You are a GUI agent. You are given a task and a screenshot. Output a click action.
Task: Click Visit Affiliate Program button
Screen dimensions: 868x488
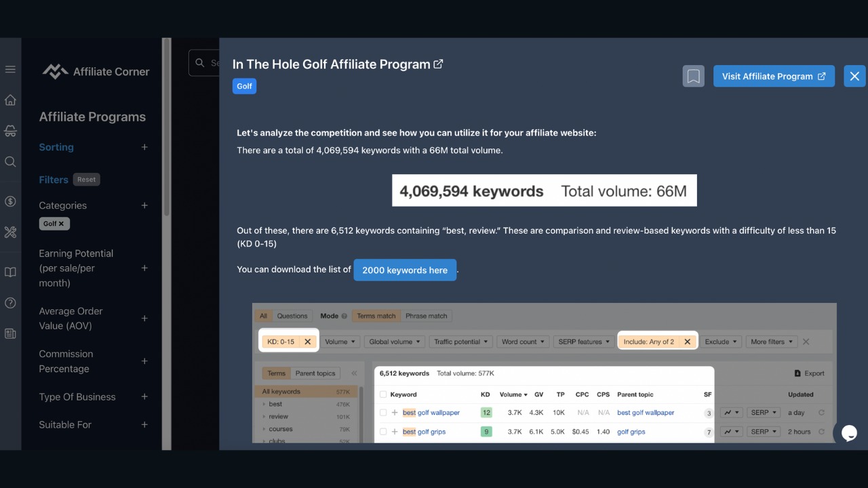pyautogui.click(x=774, y=76)
